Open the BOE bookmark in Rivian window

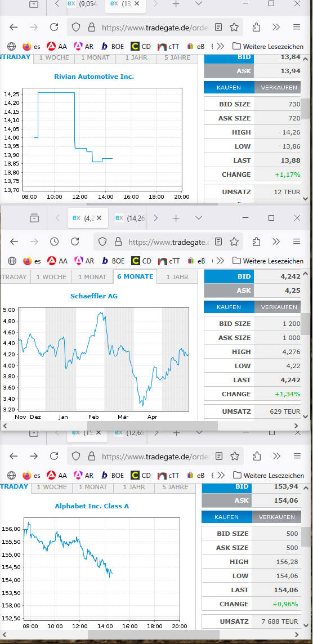(113, 46)
